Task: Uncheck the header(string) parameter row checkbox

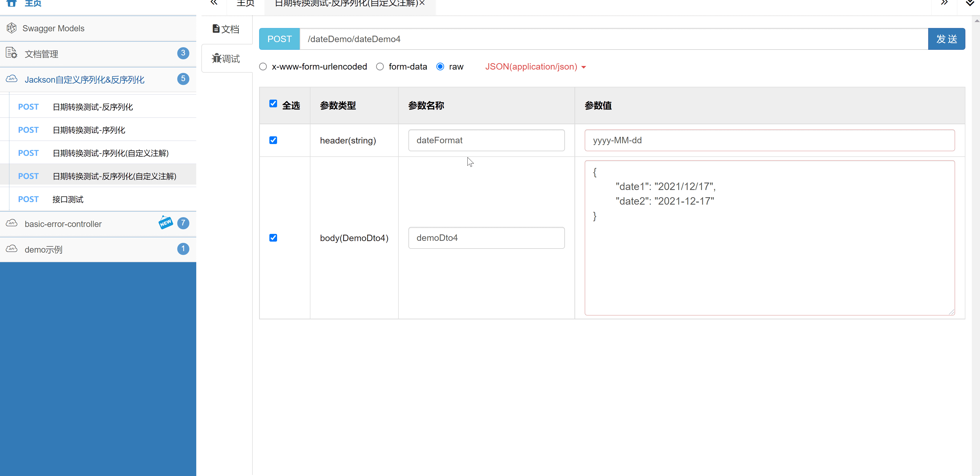Action: click(x=273, y=140)
